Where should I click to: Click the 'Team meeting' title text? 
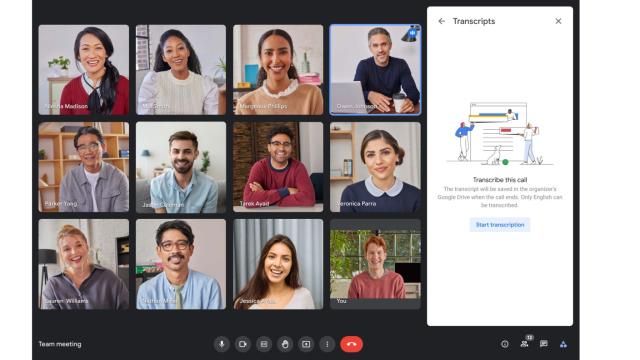tap(60, 344)
